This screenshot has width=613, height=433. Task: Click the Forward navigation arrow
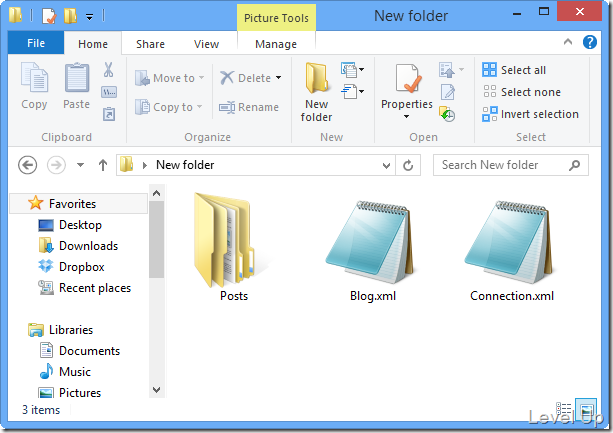(x=56, y=165)
